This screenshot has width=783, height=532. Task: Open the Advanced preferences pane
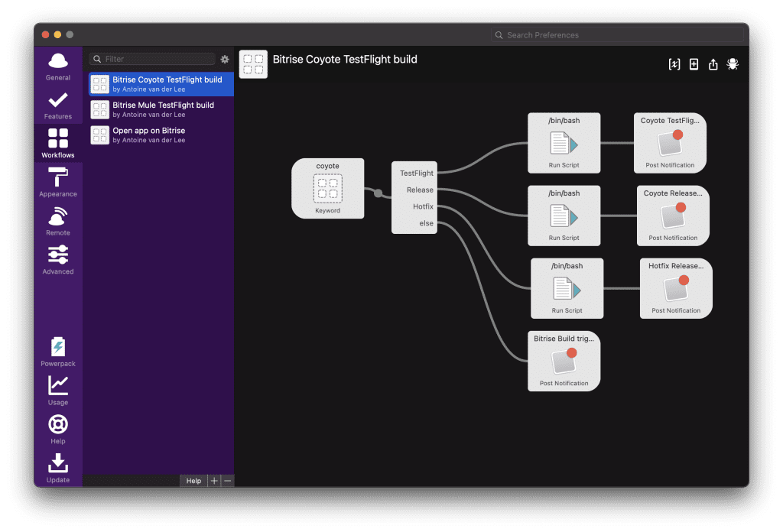click(58, 260)
